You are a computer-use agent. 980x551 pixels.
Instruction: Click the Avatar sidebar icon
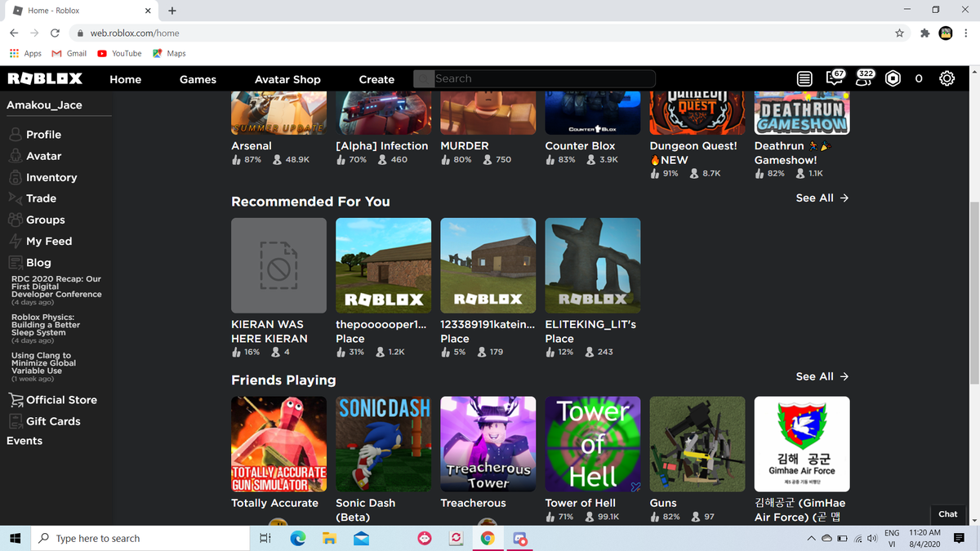(x=15, y=156)
